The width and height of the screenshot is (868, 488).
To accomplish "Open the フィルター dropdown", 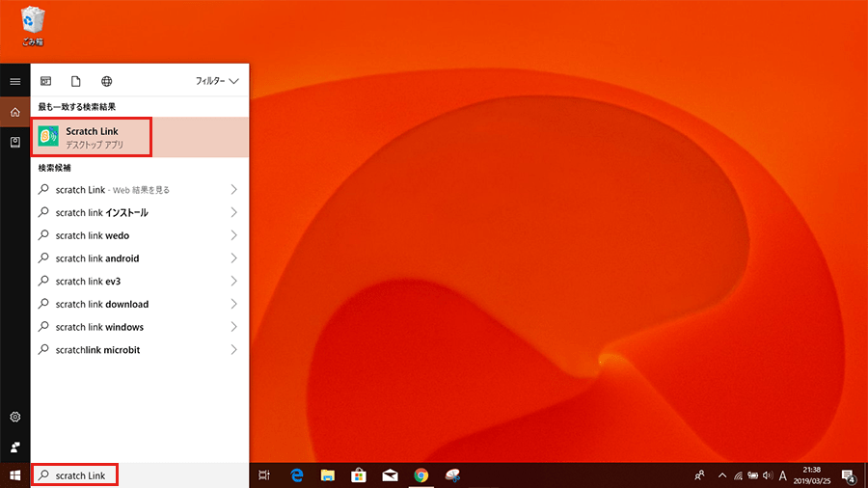I will point(216,81).
